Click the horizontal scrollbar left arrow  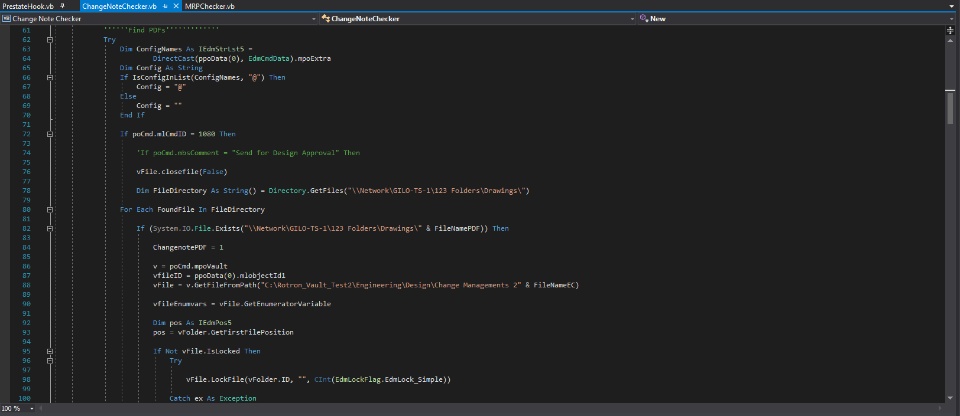pos(43,409)
